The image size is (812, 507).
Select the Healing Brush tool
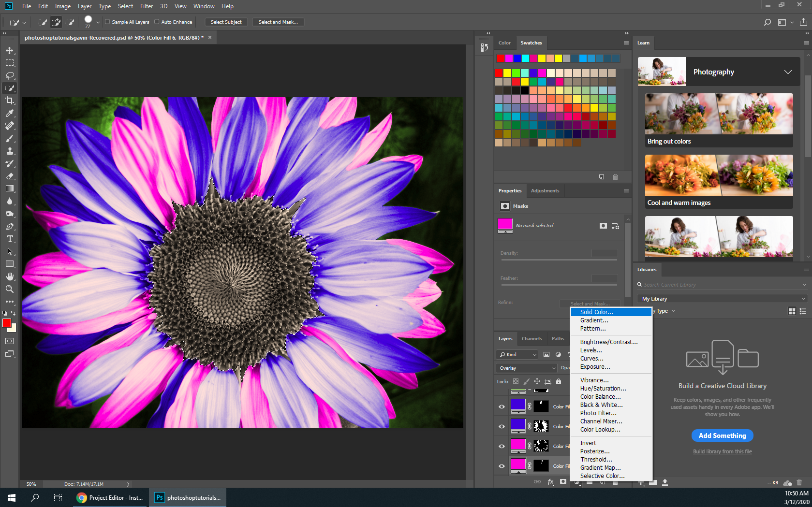tap(10, 126)
